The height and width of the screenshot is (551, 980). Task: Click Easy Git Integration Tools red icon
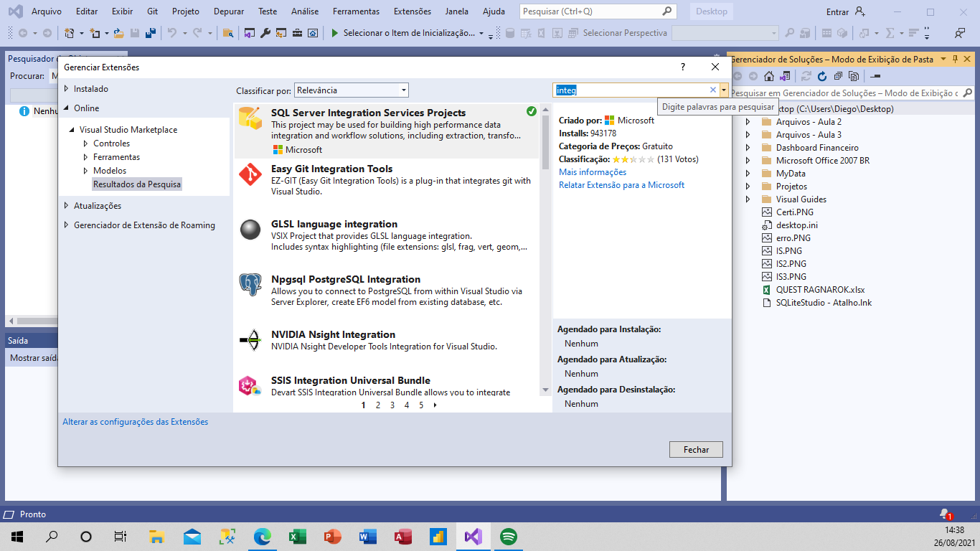coord(250,174)
